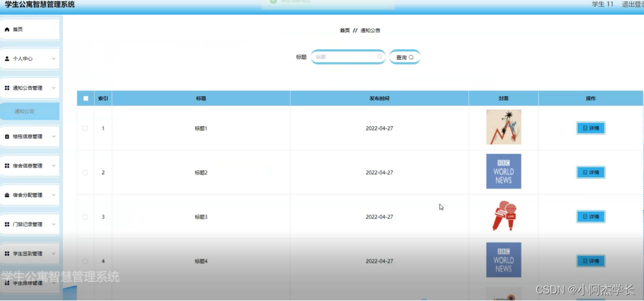Tick the select-all checkbox in table header

pos(85,98)
